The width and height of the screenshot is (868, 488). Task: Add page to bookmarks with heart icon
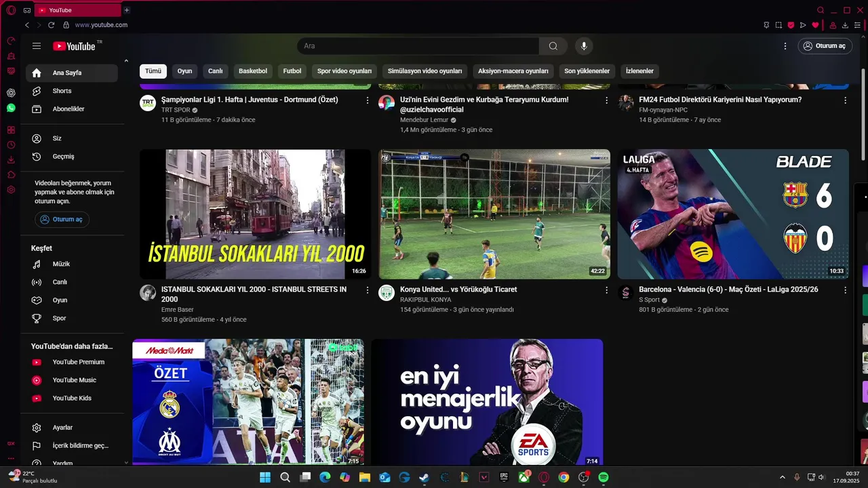click(815, 25)
